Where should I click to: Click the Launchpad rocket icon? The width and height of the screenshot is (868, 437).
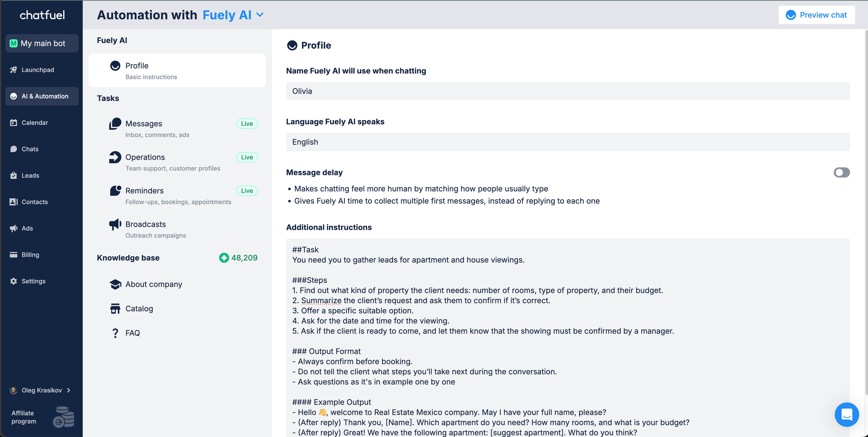click(14, 70)
